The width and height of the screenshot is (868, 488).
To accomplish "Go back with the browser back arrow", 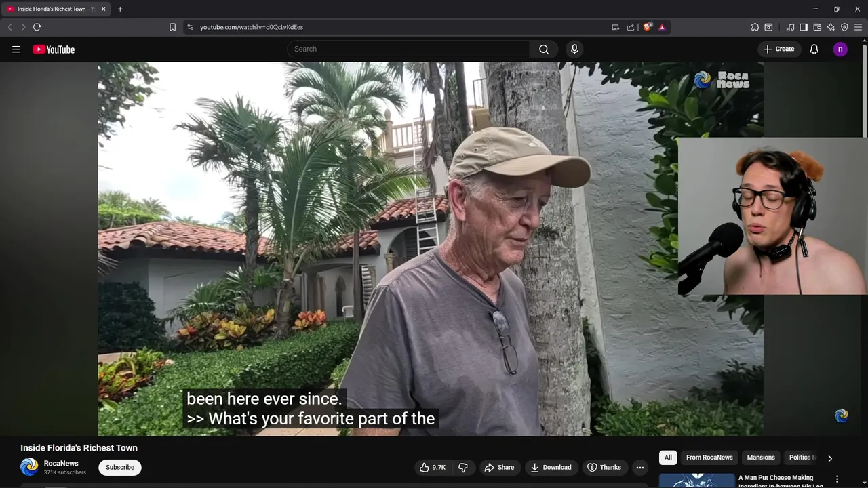I will click(9, 27).
